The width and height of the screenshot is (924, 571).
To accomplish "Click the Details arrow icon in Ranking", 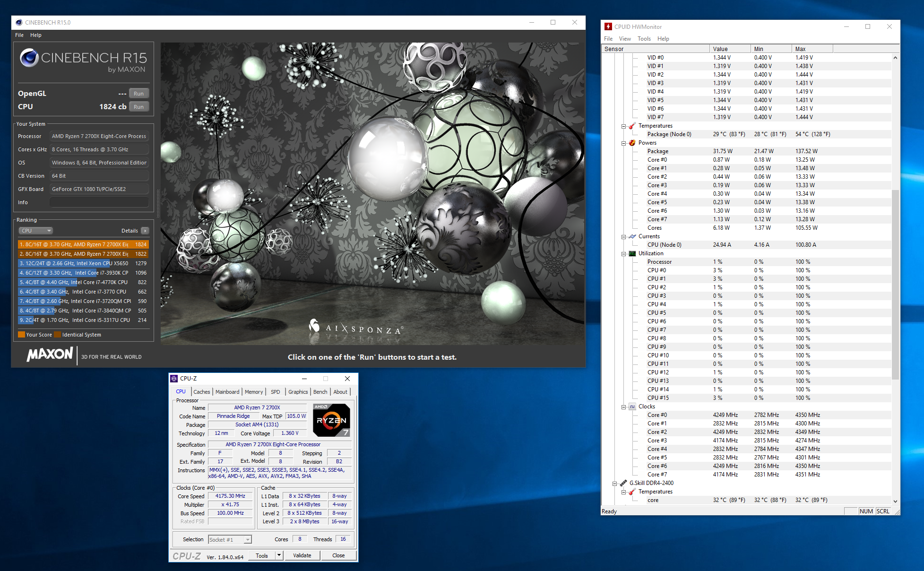I will [x=145, y=231].
